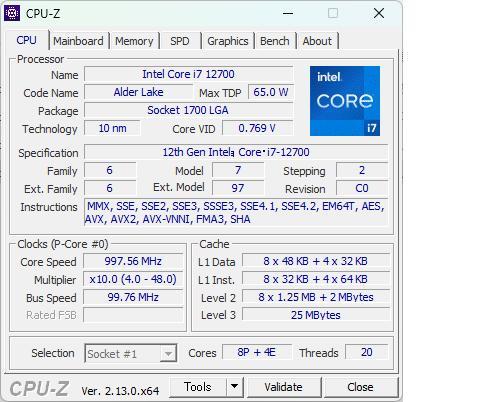The width and height of the screenshot is (480, 402).
Task: Click the Validate button
Action: [x=284, y=387]
